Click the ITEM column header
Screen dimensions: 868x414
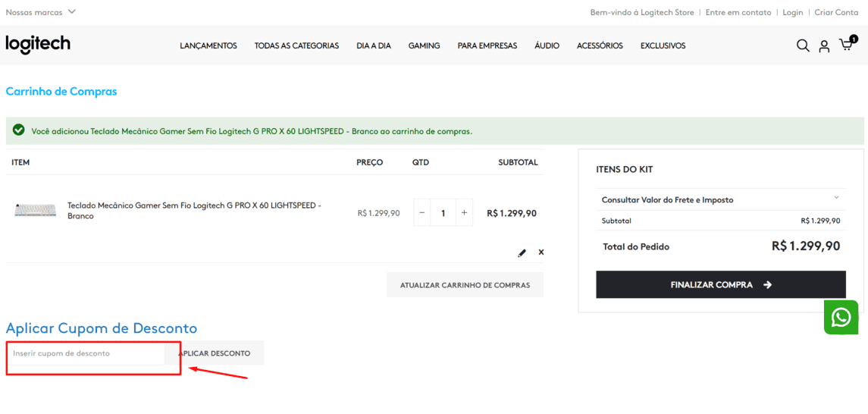[x=20, y=163]
